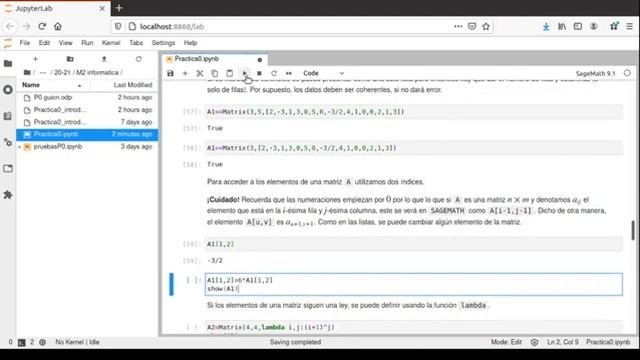Image resolution: width=640 pixels, height=360 pixels.
Task: Restart kernel and run all cells icon
Action: click(x=289, y=73)
